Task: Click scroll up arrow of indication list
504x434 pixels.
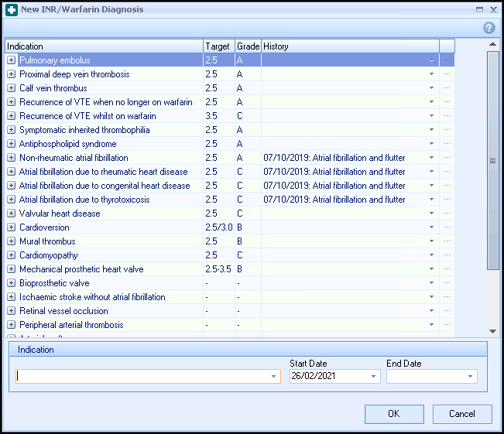Action: [493, 45]
